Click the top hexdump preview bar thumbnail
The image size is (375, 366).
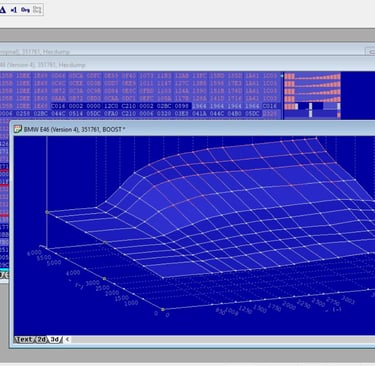(x=312, y=76)
